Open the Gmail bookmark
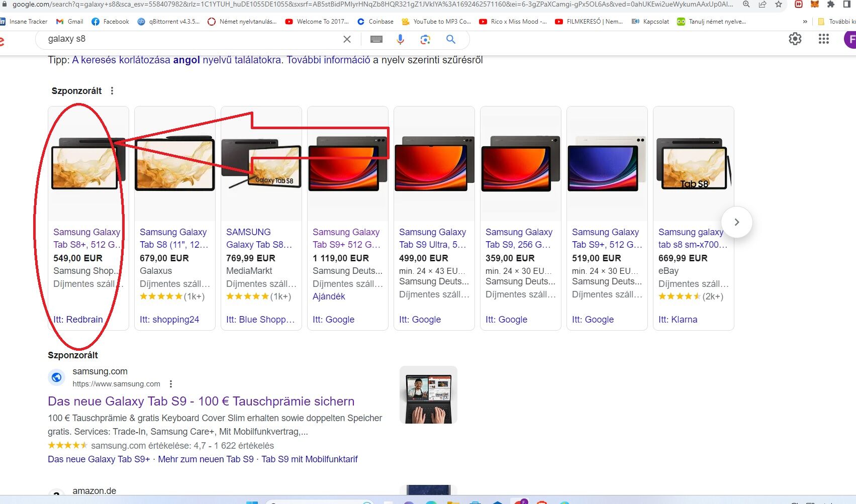The image size is (856, 504). pyautogui.click(x=70, y=22)
